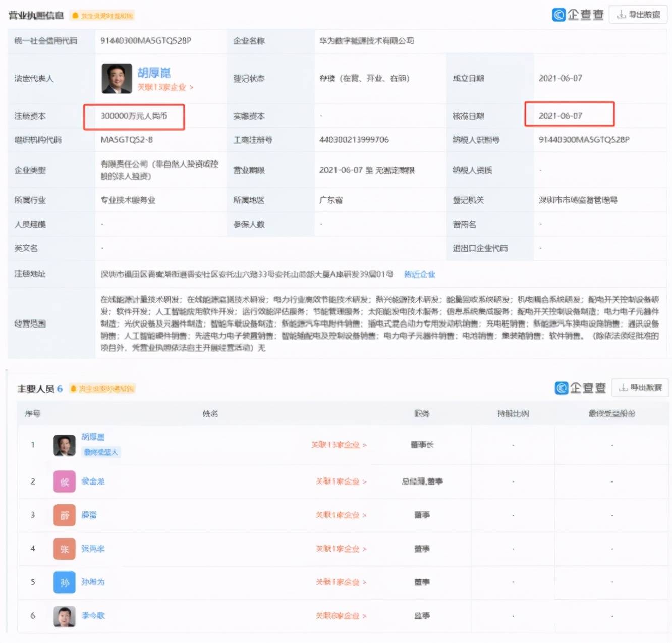Open legal representative photo of 胡厚崑
Image resolution: width=672 pixels, height=643 pixels.
[x=117, y=78]
